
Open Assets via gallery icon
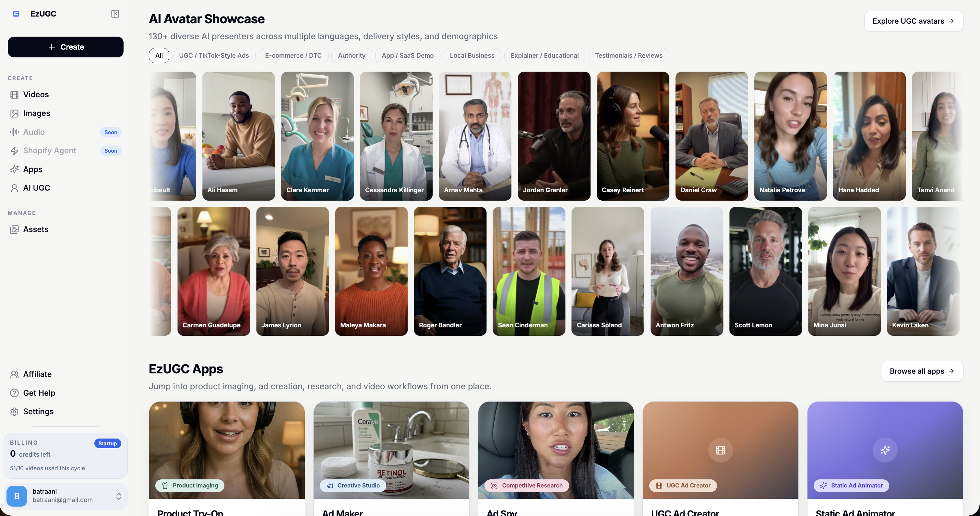point(15,229)
